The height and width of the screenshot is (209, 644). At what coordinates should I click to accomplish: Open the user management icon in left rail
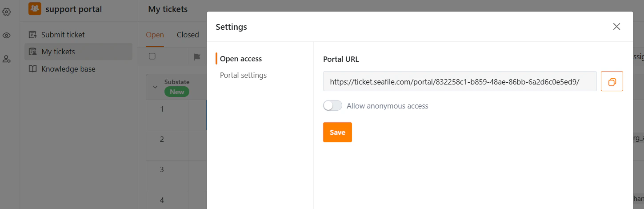tap(7, 59)
